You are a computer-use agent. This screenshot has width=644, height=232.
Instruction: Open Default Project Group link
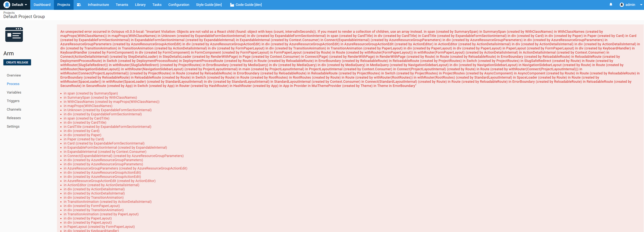click(x=24, y=16)
